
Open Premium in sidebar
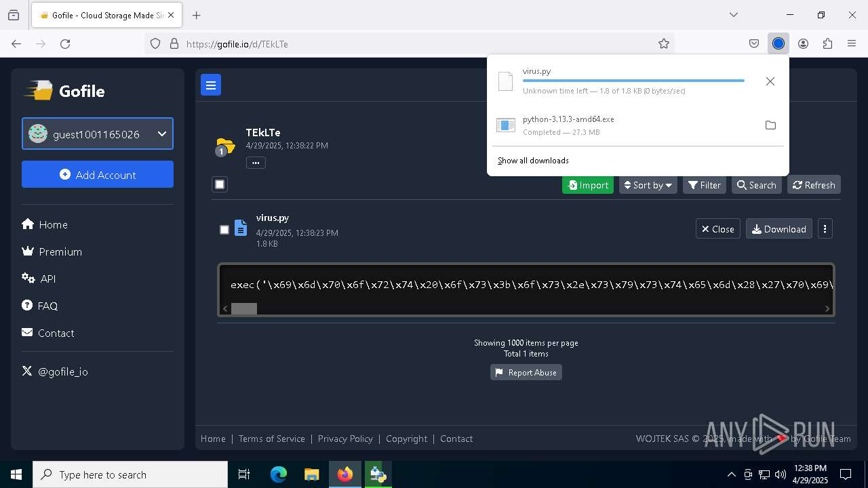pyautogui.click(x=52, y=251)
